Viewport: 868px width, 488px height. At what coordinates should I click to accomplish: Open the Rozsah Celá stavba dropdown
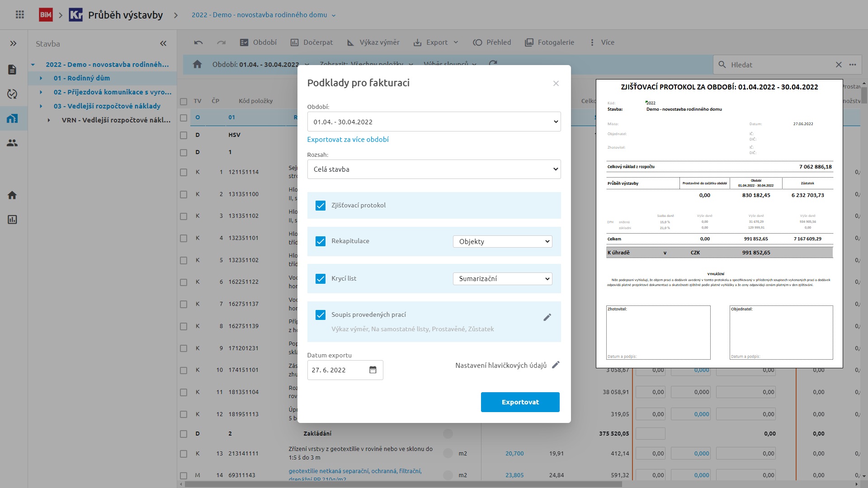(434, 169)
